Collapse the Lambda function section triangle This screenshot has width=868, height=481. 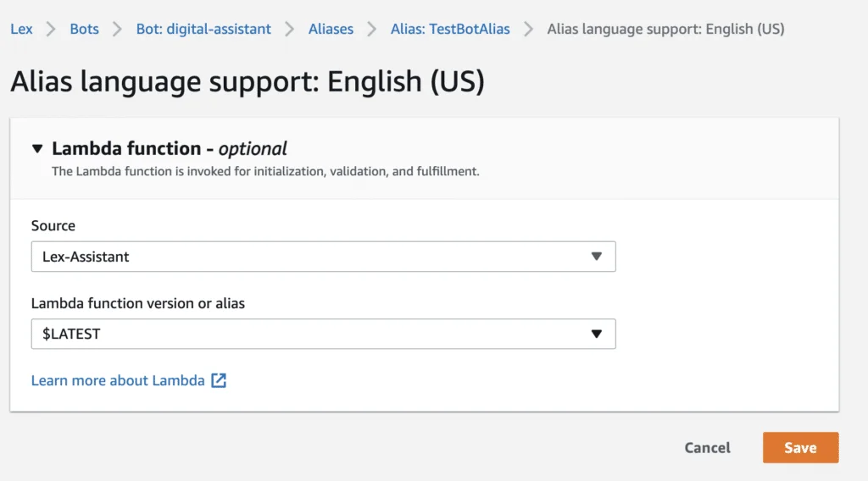pyautogui.click(x=37, y=148)
